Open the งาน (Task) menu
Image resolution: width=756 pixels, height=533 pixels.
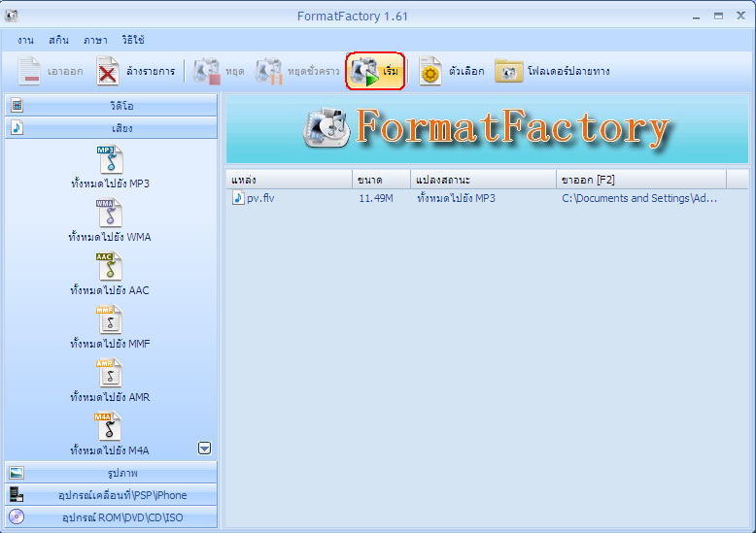coord(25,40)
